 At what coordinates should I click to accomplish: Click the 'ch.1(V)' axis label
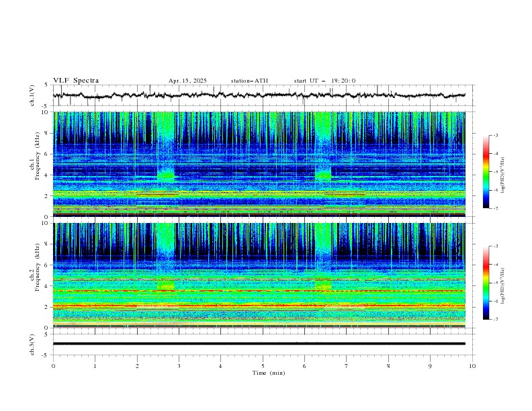coord(32,95)
